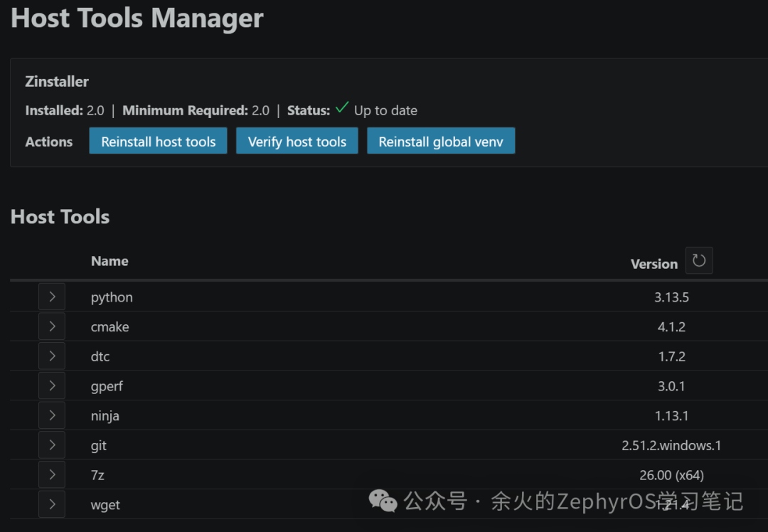
Task: Click version 1.13.1 of ninja
Action: [x=671, y=416]
